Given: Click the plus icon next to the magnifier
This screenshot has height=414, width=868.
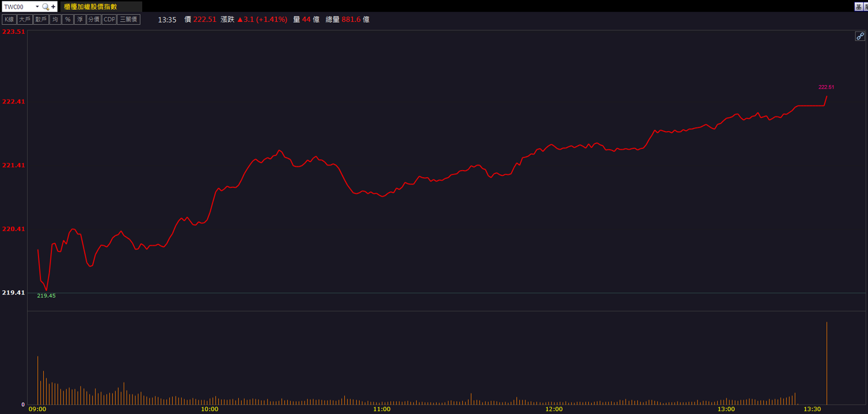Looking at the screenshot, I should 54,7.
